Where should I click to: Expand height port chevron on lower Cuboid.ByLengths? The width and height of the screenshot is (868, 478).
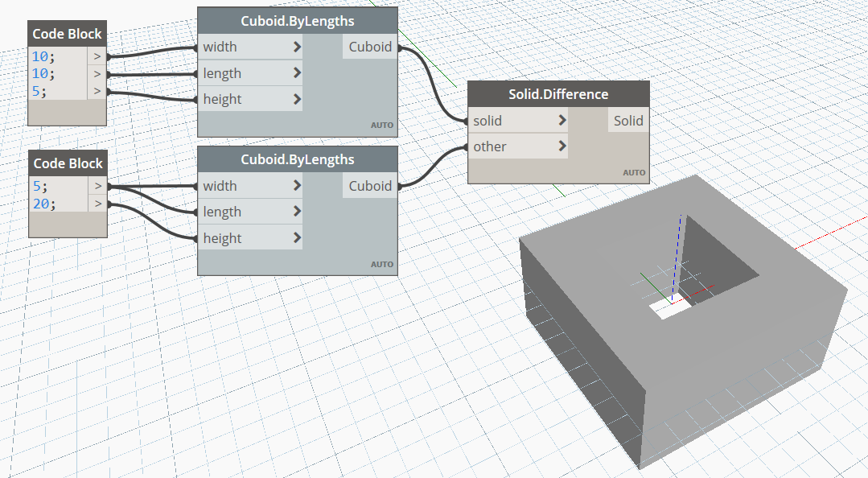(298, 237)
